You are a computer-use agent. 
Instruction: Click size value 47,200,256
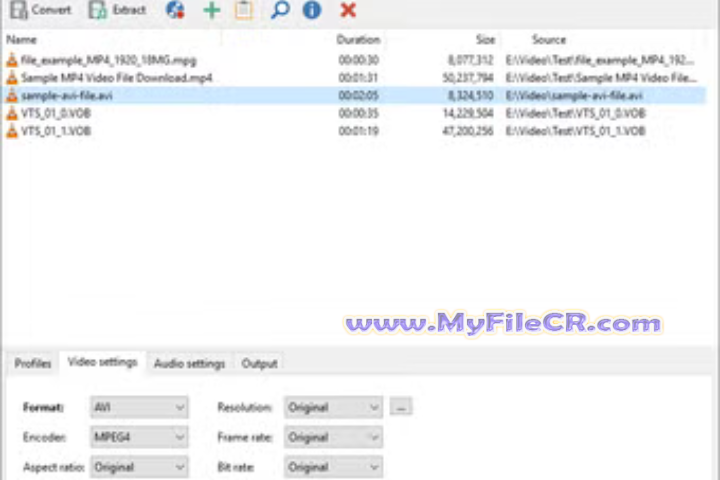pos(468,131)
